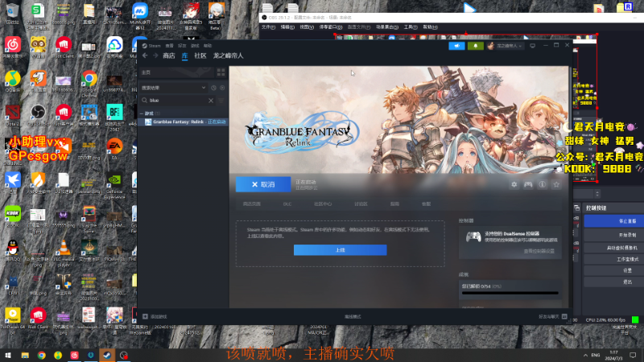Click Start Recording in OBS controls

click(x=613, y=235)
